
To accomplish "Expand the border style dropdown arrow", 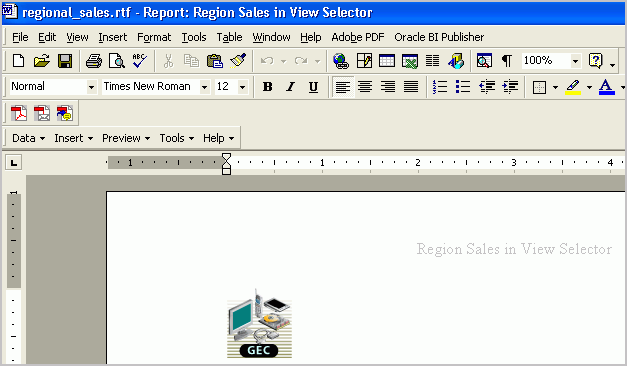I will click(x=555, y=87).
